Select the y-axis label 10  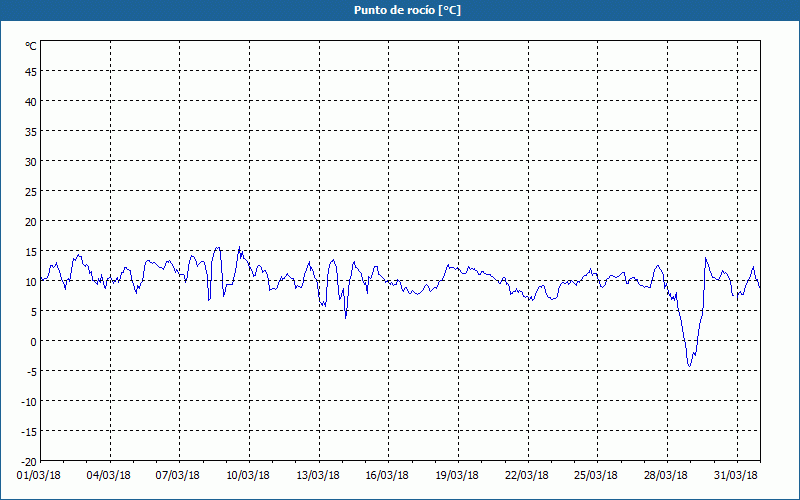[x=31, y=282]
